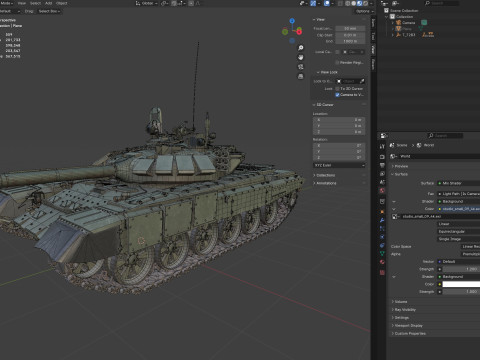Click the Clip Start value field
480x360 pixels.
pyautogui.click(x=350, y=35)
